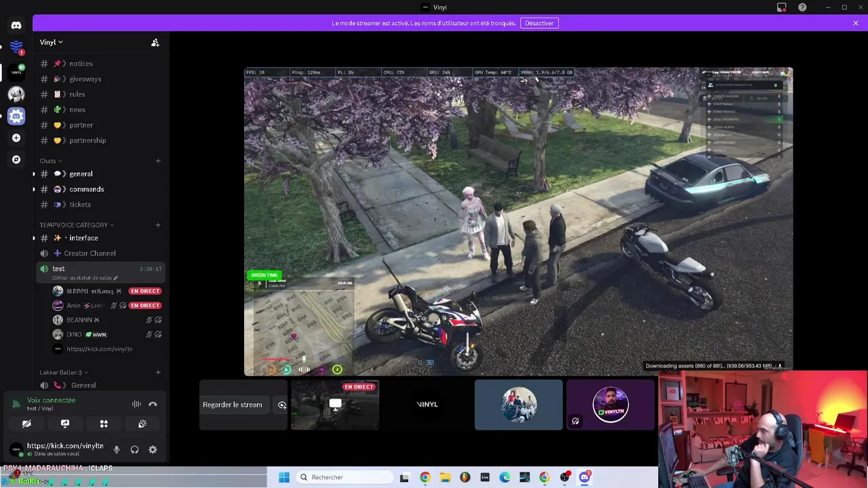868x488 pixels.
Task: Select first voice user with EN DIRECT badge
Action: point(107,291)
